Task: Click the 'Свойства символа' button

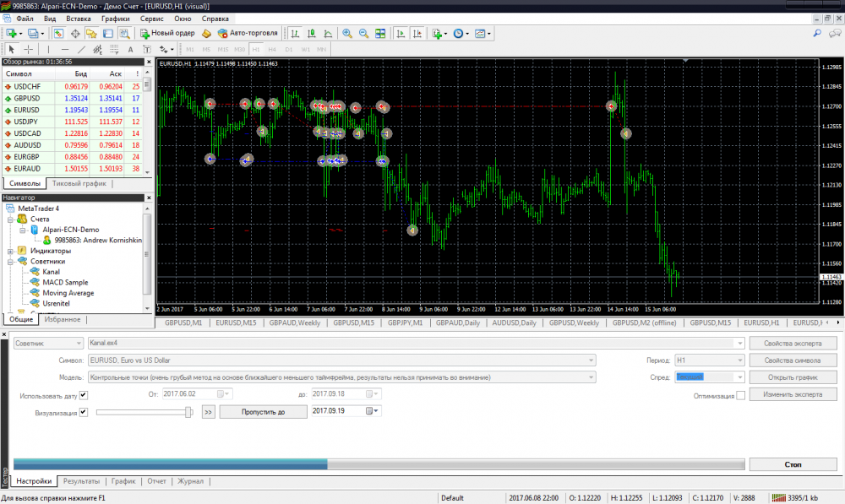Action: point(793,360)
